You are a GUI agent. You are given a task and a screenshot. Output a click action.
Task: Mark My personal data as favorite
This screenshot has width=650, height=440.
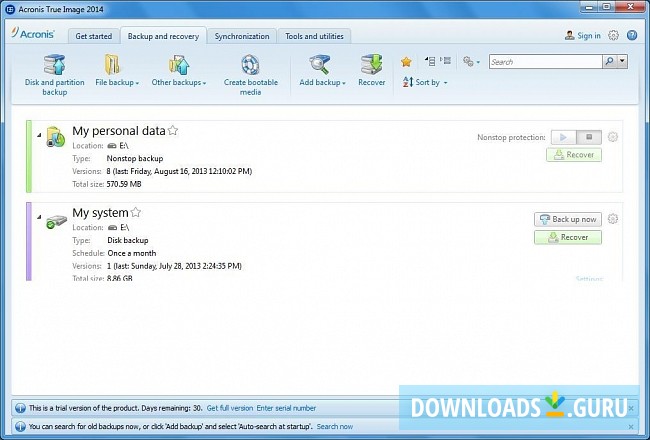point(173,131)
